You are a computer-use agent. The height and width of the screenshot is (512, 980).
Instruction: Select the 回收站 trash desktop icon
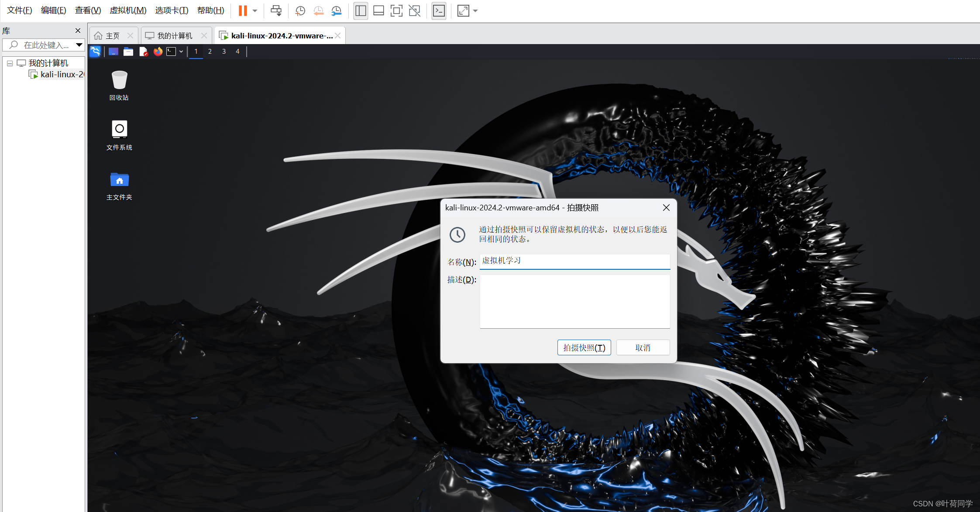pos(119,86)
